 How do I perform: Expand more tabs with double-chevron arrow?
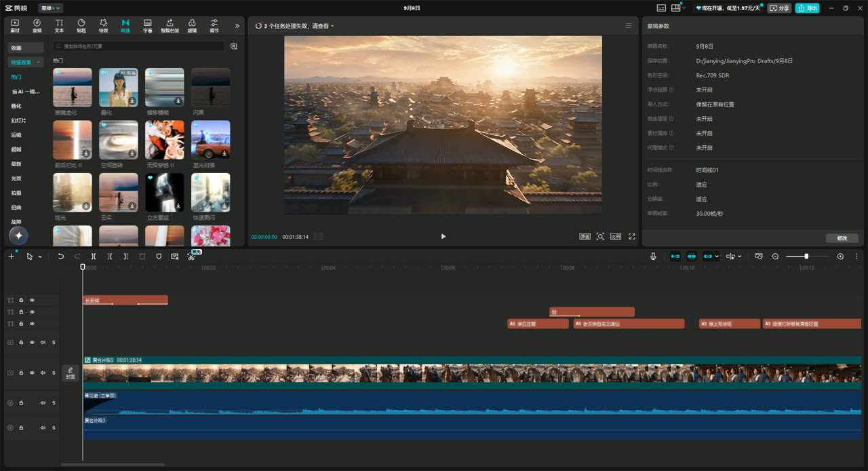click(237, 26)
